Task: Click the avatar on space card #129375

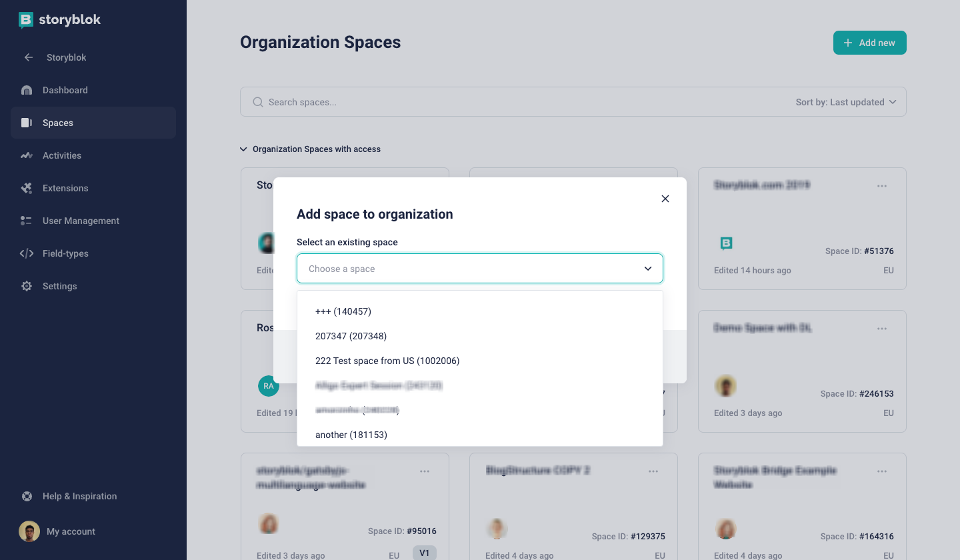Action: click(x=497, y=529)
